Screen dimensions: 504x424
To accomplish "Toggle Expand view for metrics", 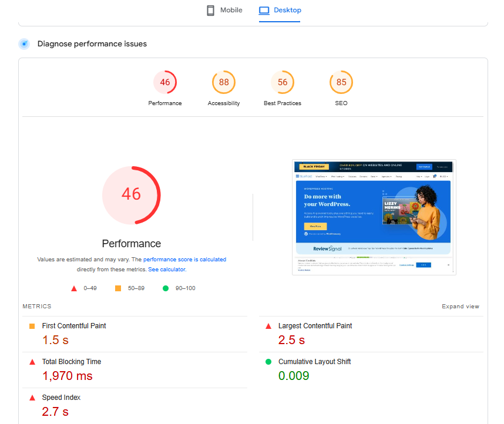I will click(x=461, y=307).
